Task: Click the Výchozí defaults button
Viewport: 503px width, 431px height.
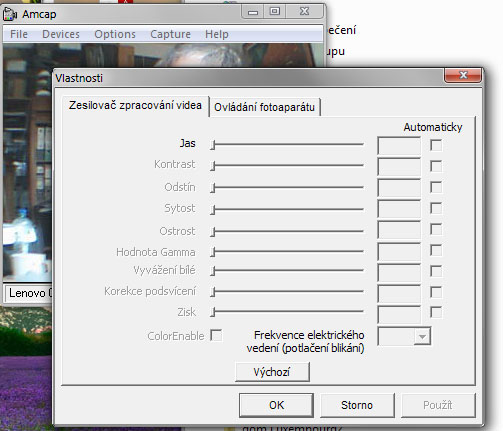Action: (272, 372)
